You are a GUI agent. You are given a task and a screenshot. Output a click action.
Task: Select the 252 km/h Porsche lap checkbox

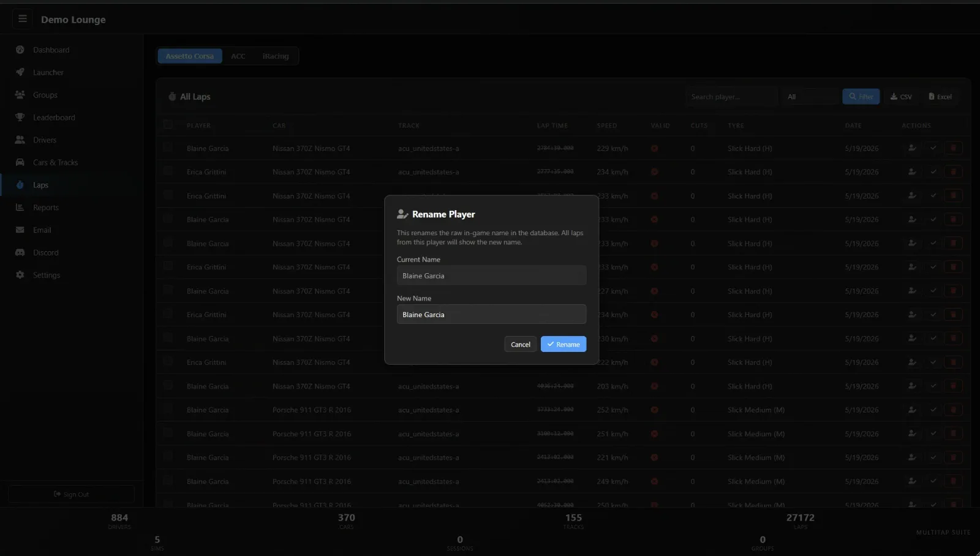(x=168, y=410)
